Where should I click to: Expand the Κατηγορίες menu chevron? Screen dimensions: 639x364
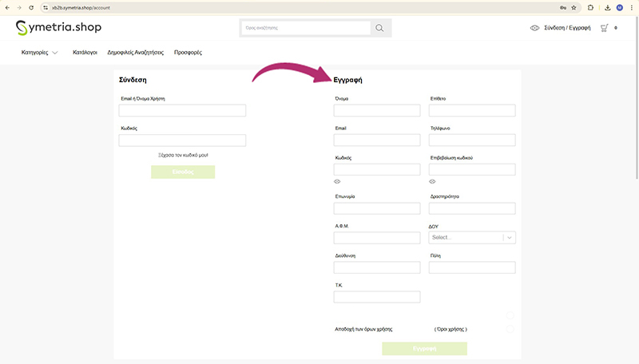[x=54, y=53]
